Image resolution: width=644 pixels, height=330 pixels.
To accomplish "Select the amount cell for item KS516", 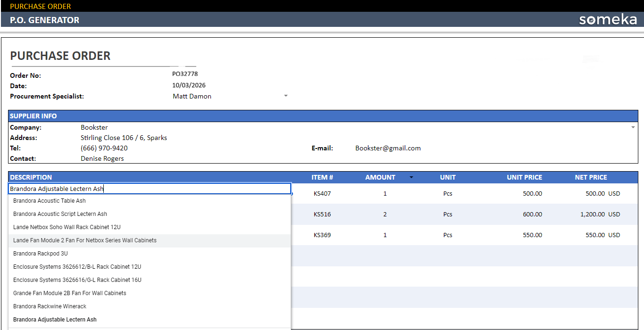I will pos(385,214).
